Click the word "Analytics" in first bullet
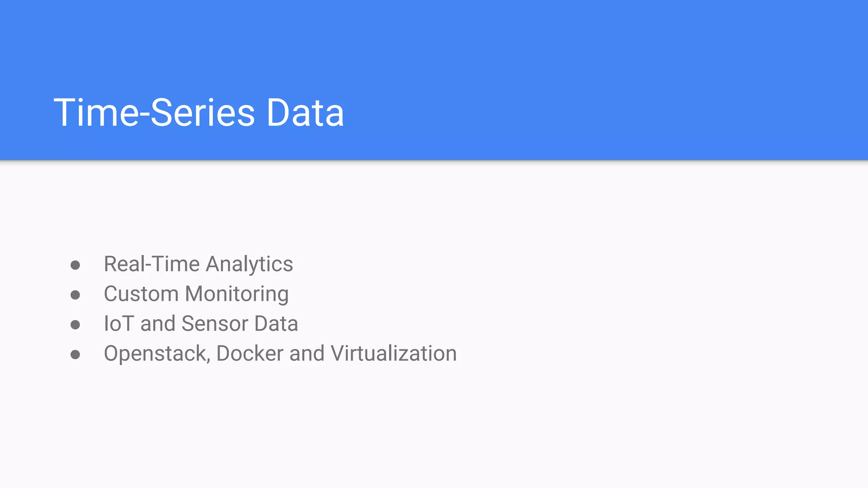The height and width of the screenshot is (488, 868). [249, 264]
